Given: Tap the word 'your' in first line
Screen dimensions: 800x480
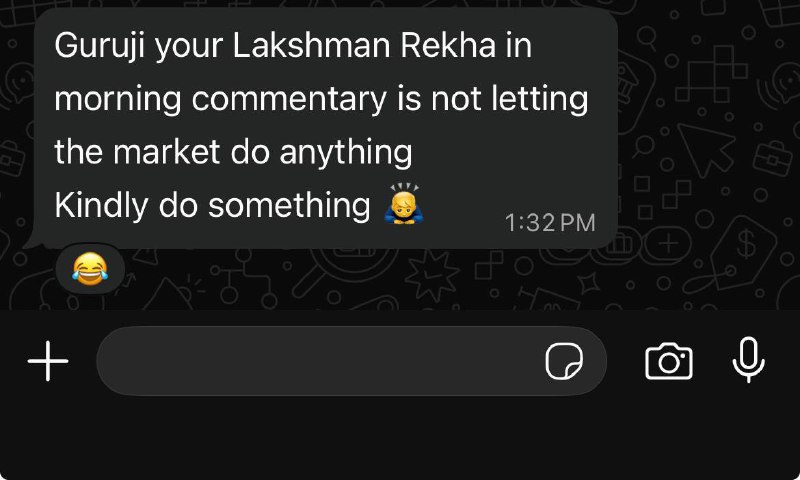Looking at the screenshot, I should (189, 47).
